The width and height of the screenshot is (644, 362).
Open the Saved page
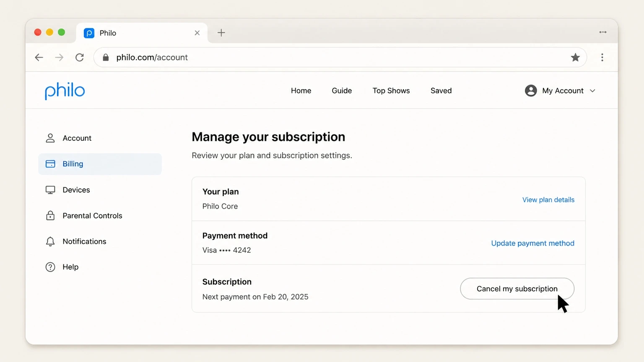[x=441, y=90]
